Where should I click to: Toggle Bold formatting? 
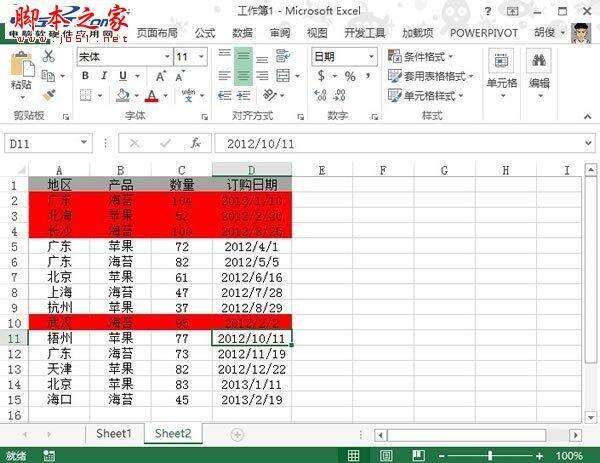(86, 76)
